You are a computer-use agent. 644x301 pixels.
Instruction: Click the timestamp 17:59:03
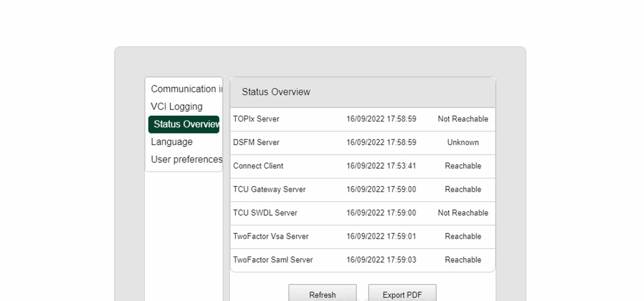381,260
